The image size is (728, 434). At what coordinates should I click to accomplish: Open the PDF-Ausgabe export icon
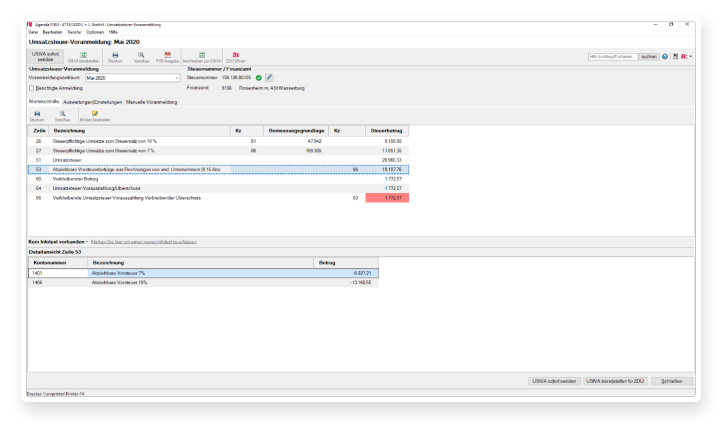171,56
